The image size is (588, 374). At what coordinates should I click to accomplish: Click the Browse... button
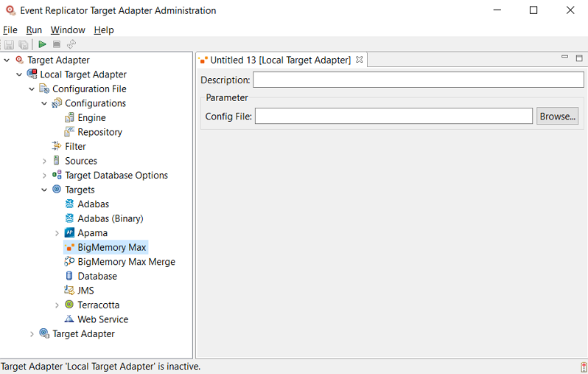pos(556,117)
